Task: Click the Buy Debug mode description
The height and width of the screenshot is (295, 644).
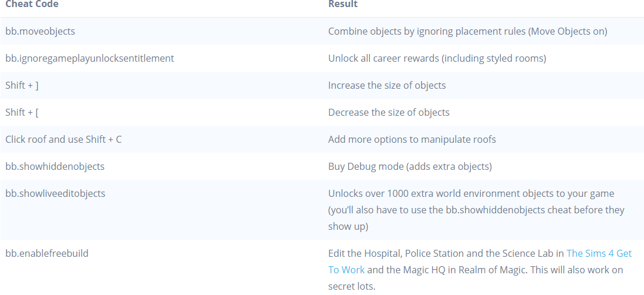Action: [x=410, y=166]
